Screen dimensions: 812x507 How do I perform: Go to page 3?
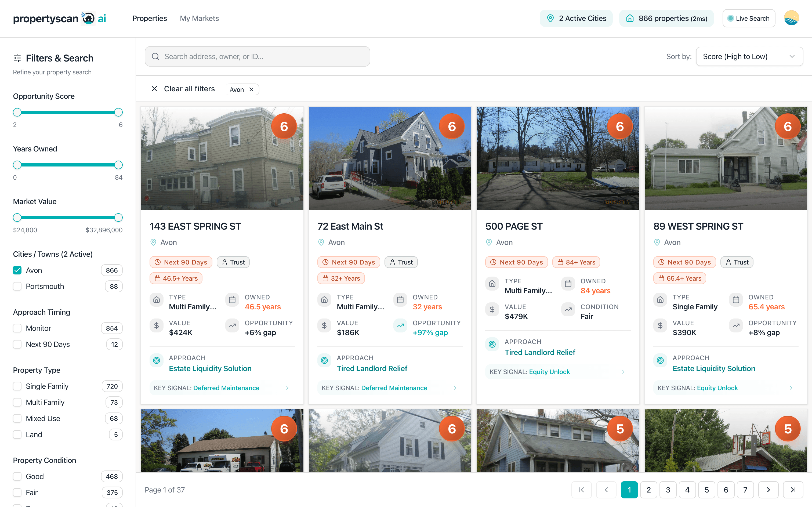point(668,490)
